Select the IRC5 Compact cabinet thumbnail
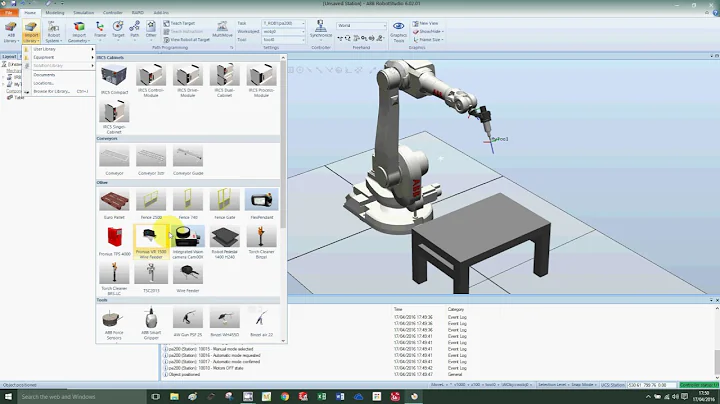Image resolution: width=720 pixels, height=404 pixels. (x=114, y=79)
